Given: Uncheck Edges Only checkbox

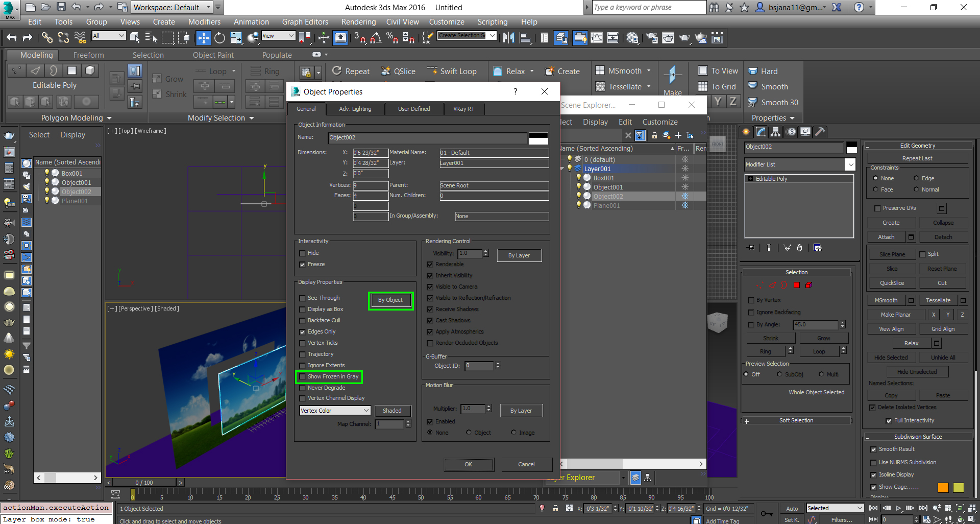Looking at the screenshot, I should coord(302,332).
